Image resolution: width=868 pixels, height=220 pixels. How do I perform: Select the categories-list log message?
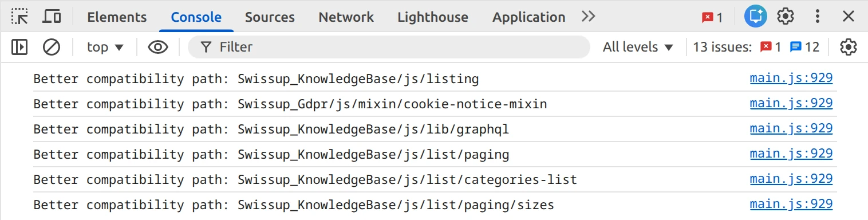click(305, 180)
